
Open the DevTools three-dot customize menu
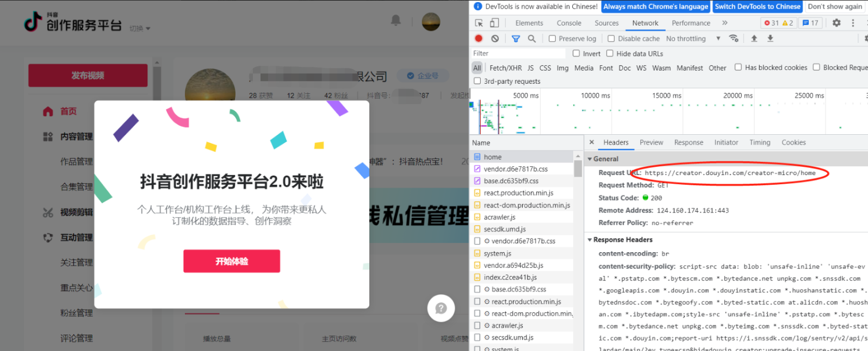pyautogui.click(x=853, y=23)
